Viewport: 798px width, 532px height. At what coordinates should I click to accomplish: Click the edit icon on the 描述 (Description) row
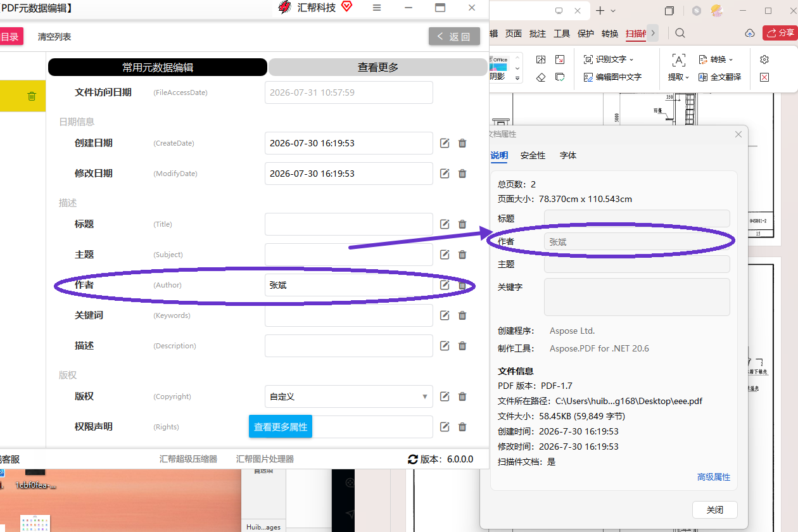click(x=445, y=346)
